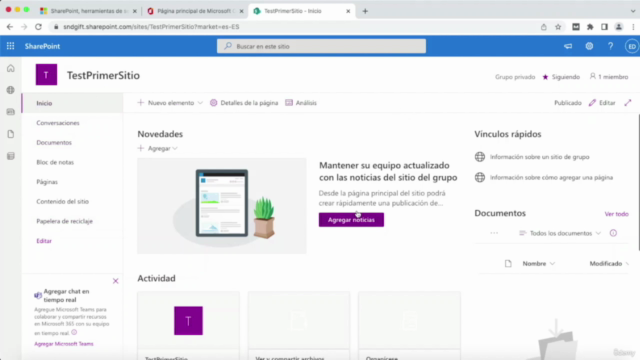Open the SharePoint home icon in left rail
This screenshot has height=360, width=640.
coord(11,68)
